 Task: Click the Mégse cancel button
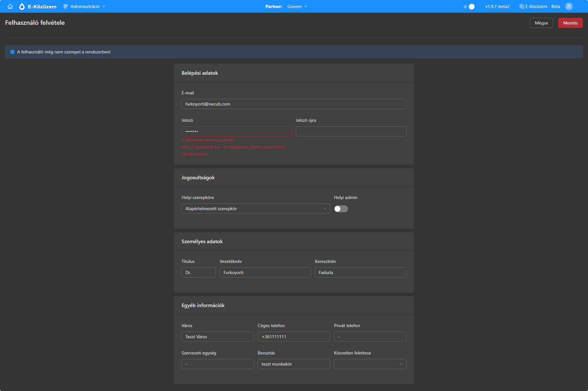541,23
